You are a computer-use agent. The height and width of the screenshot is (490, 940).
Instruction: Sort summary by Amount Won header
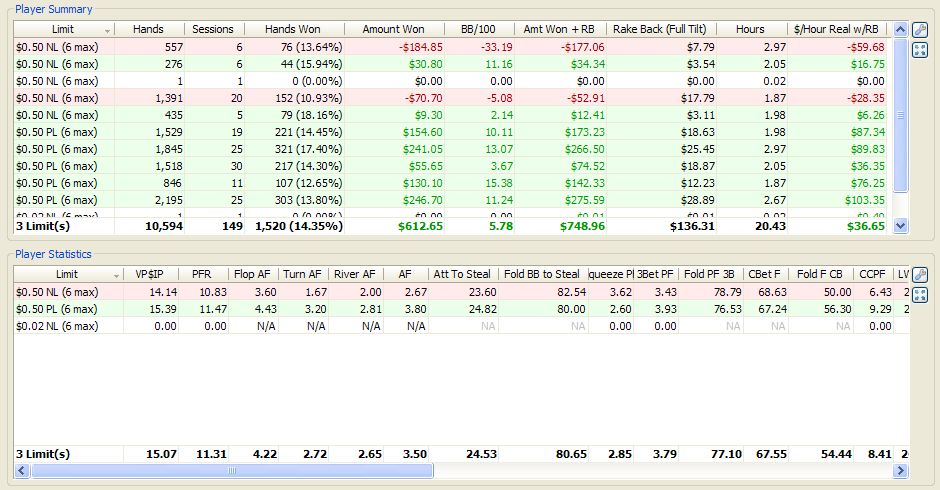(393, 30)
